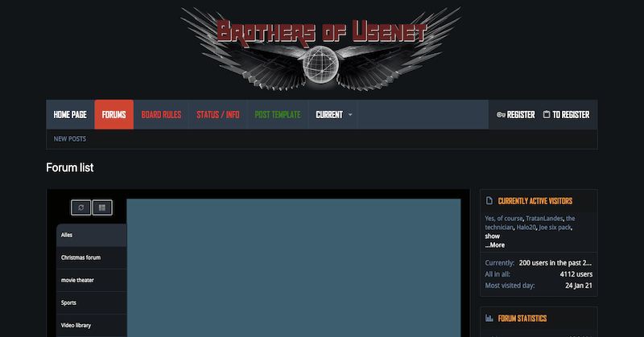The width and height of the screenshot is (644, 337).
Task: Click the key icon beside Register
Action: pyautogui.click(x=501, y=115)
